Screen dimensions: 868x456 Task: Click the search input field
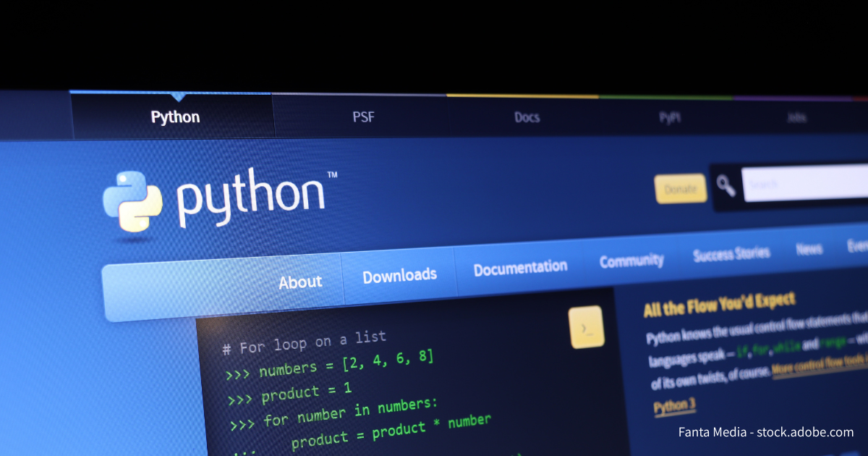pos(803,185)
